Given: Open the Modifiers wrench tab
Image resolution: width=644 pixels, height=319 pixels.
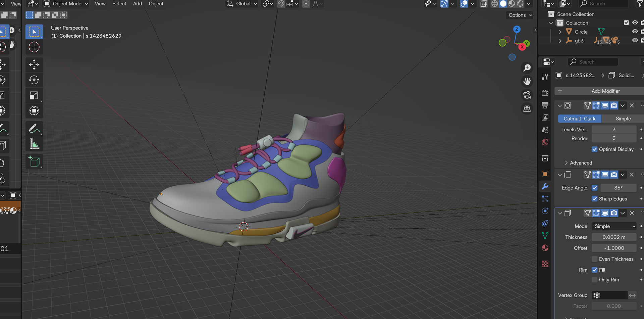Looking at the screenshot, I should [x=545, y=186].
